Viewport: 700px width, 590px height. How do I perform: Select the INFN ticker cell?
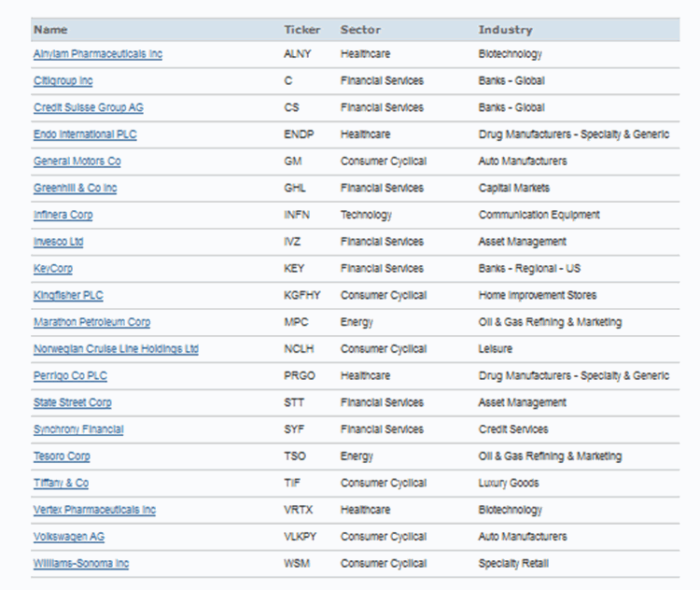pos(297,215)
